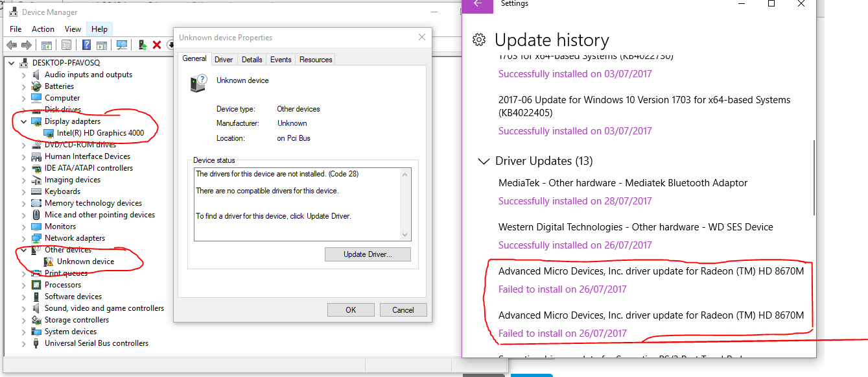Expand the Human Interface Devices node
Viewport: 868px width, 377px height.
[x=24, y=156]
